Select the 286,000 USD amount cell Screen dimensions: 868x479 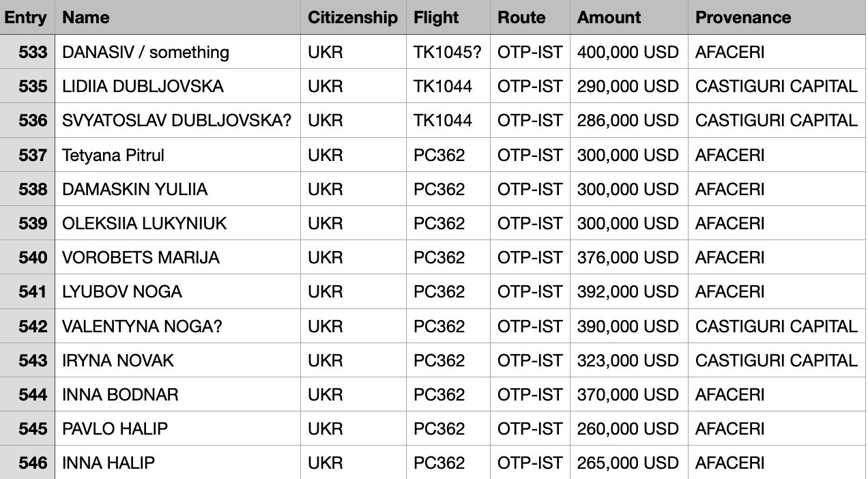coord(628,121)
